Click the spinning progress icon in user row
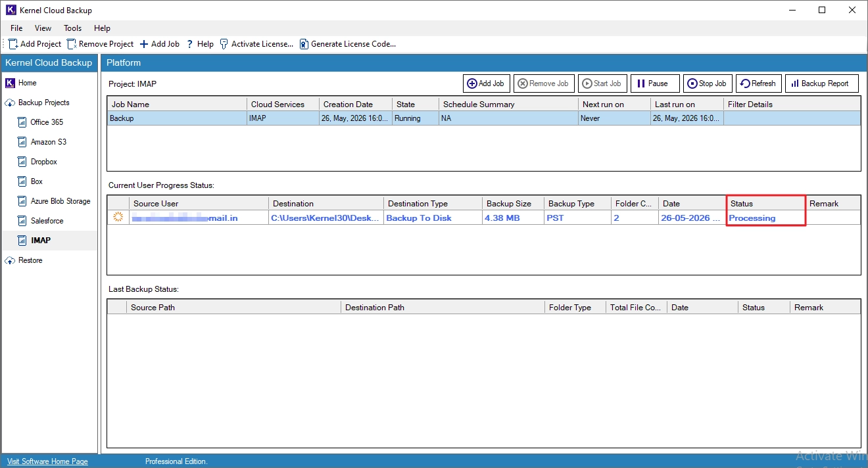The width and height of the screenshot is (868, 468). [118, 218]
